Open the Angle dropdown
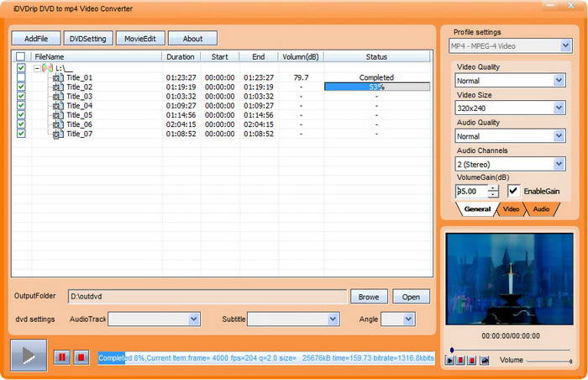This screenshot has height=380, width=588. (408, 319)
